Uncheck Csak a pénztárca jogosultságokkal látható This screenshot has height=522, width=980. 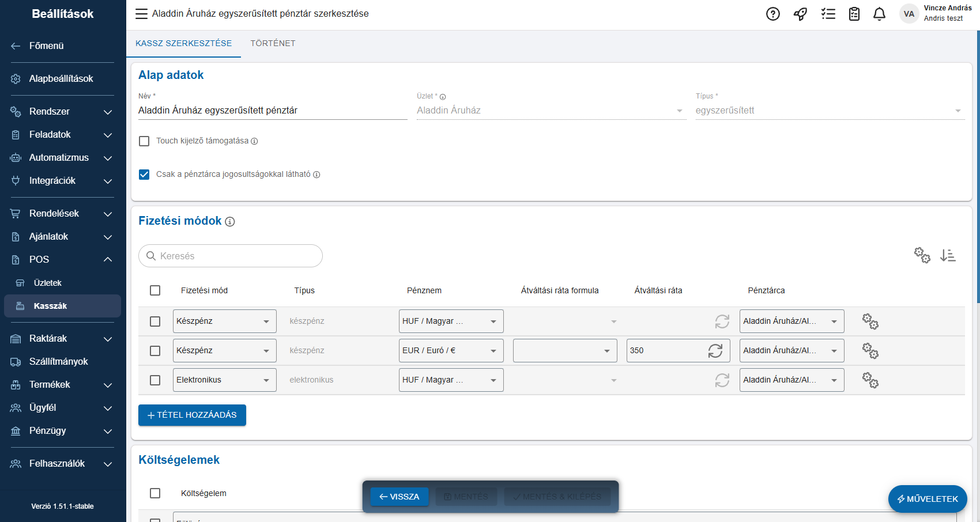[x=144, y=175]
